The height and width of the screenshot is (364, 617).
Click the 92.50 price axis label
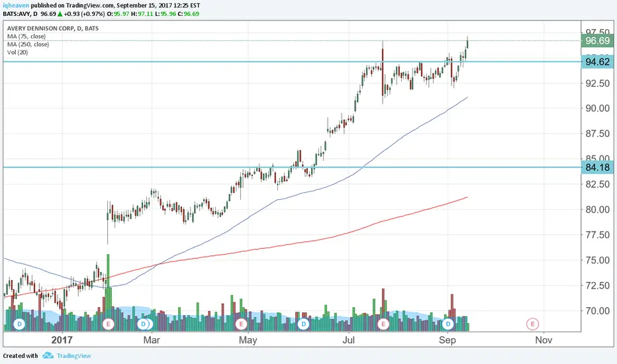pos(597,83)
